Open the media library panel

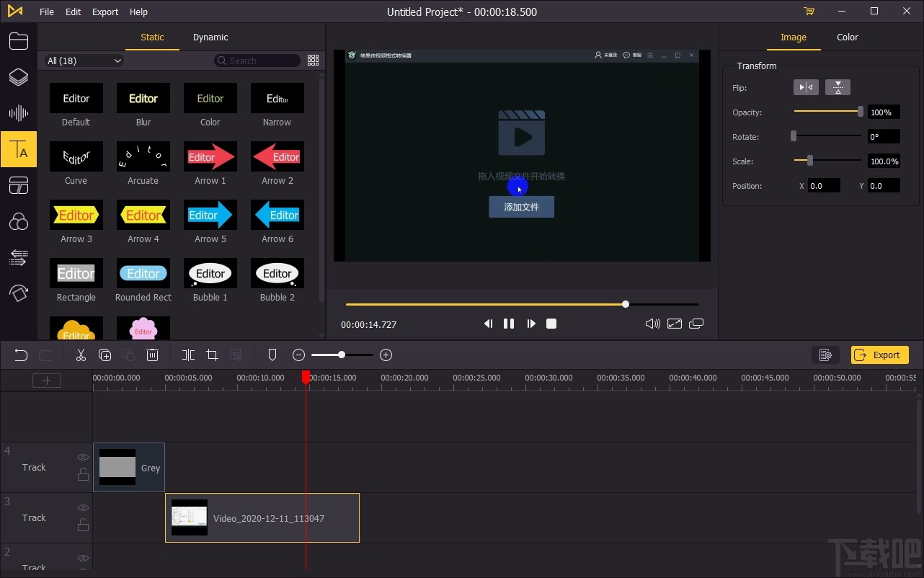click(19, 41)
